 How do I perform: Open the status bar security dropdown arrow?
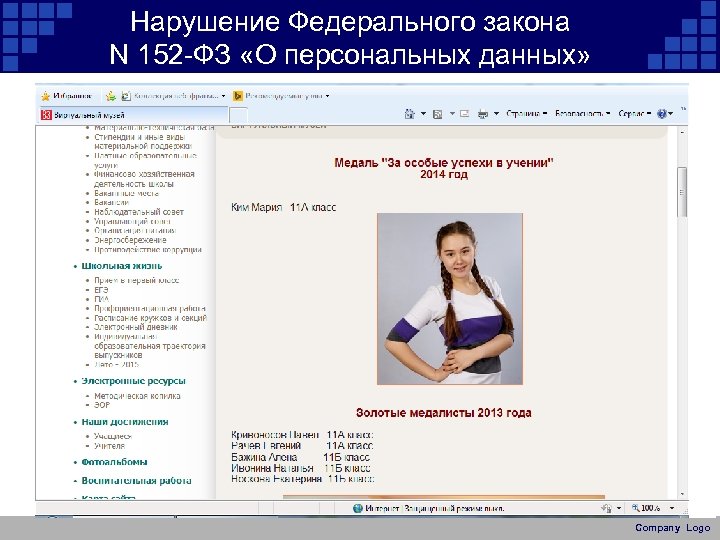pyautogui.click(x=619, y=508)
